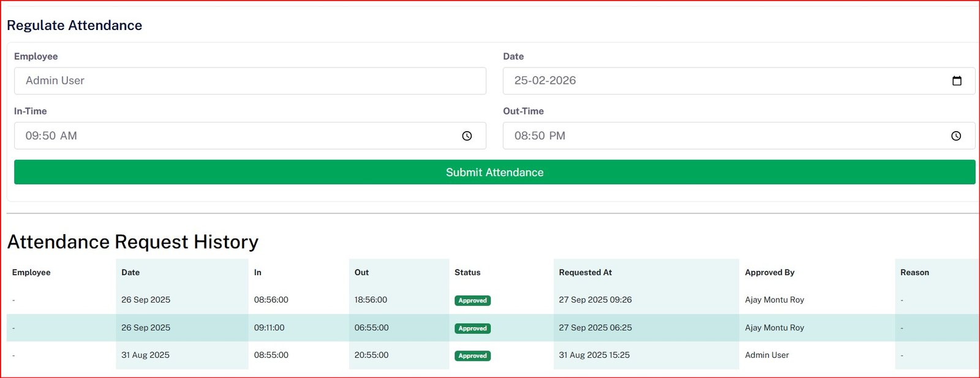Select the Employee input field

coord(250,81)
